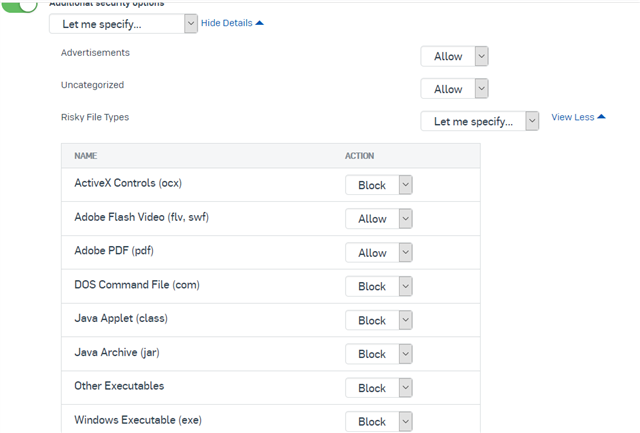The image size is (640, 433).
Task: Change action for Java Applet (class)
Action: pos(379,320)
